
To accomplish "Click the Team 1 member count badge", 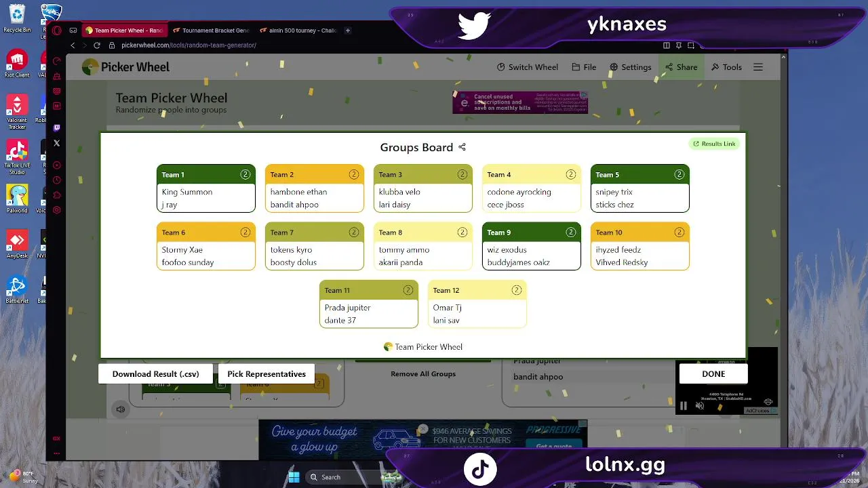I will (245, 174).
